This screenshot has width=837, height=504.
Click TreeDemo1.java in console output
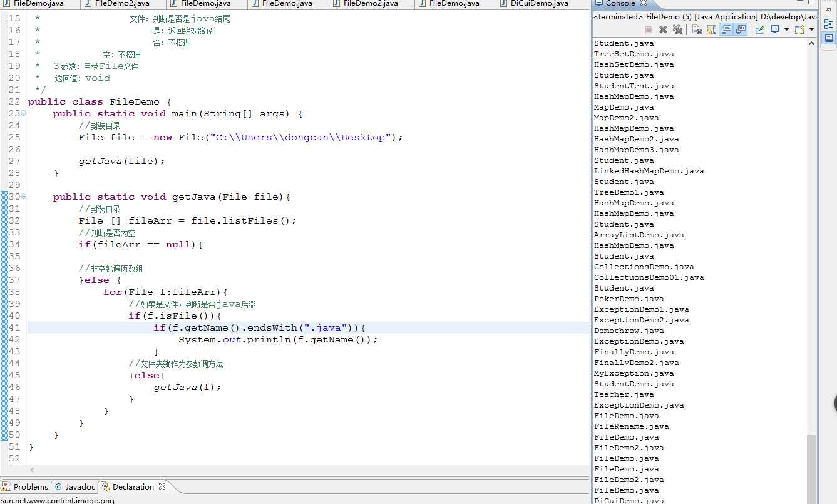(x=629, y=192)
